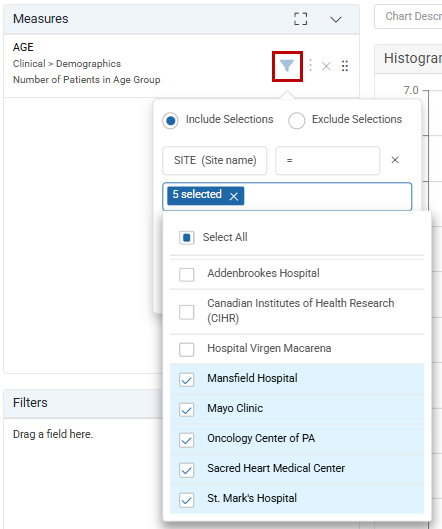
Task: Collapse the Measures panel with the chevron
Action: [x=335, y=20]
